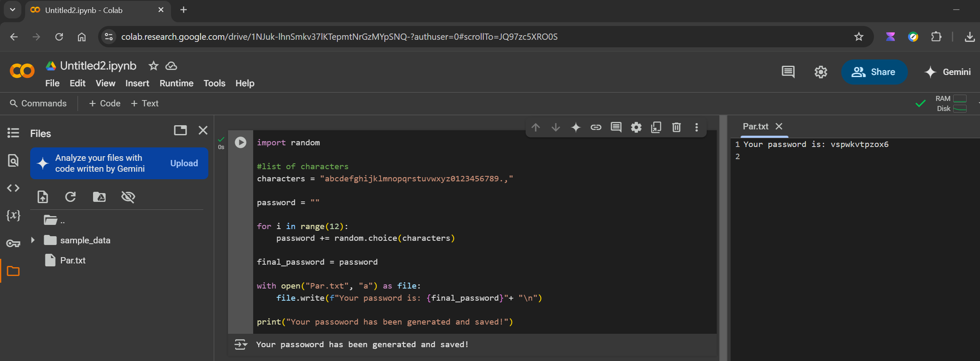The width and height of the screenshot is (980, 361).
Task: Refresh the file list
Action: point(70,197)
